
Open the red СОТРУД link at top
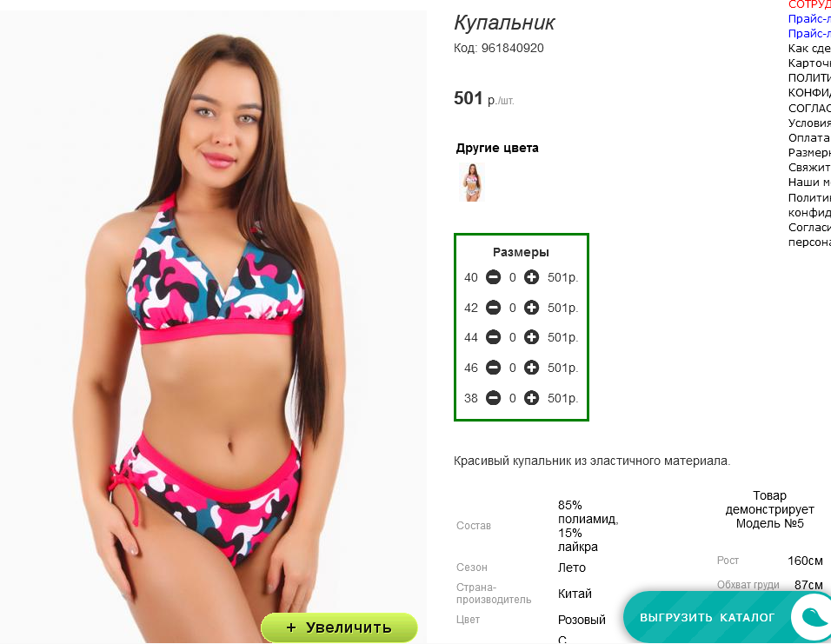(809, 4)
